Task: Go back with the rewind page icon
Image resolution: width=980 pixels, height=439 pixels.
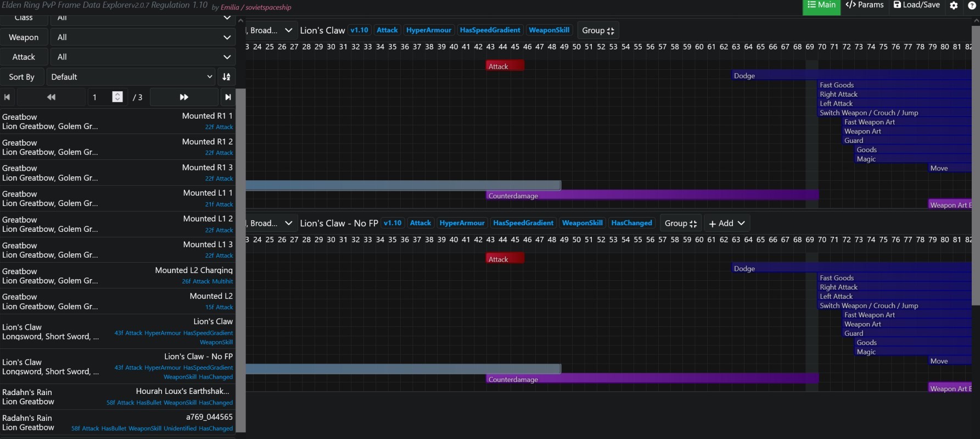Action: (51, 97)
